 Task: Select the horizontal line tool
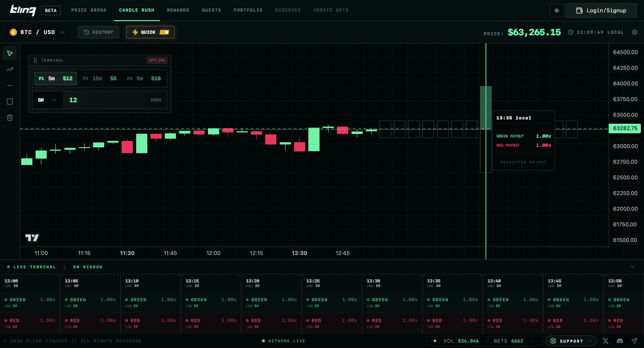tap(10, 85)
